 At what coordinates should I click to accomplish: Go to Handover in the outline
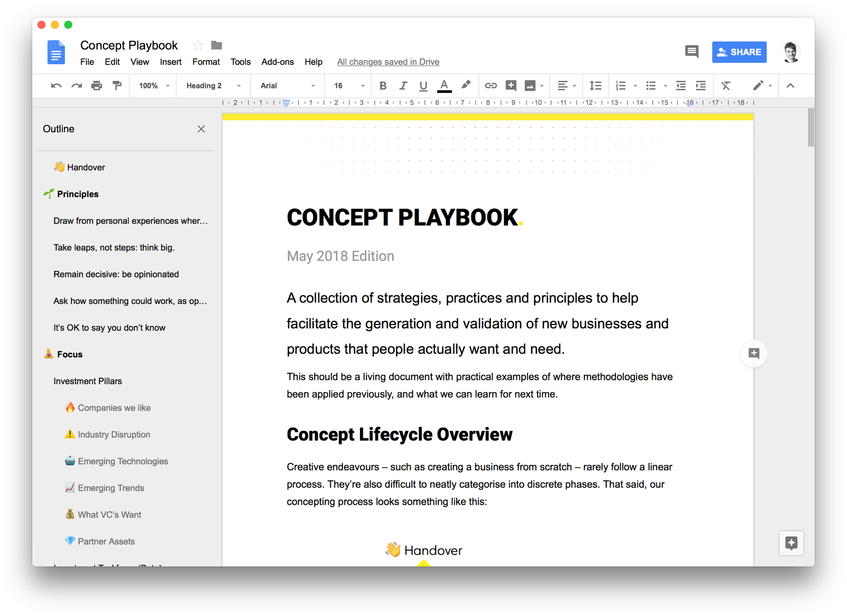tap(80, 167)
